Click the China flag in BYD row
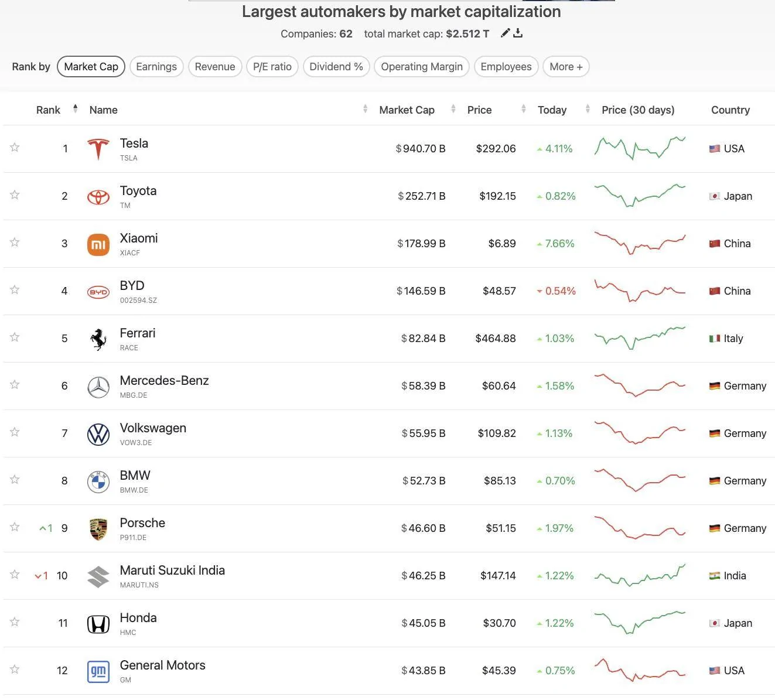This screenshot has height=700, width=775. tap(715, 291)
